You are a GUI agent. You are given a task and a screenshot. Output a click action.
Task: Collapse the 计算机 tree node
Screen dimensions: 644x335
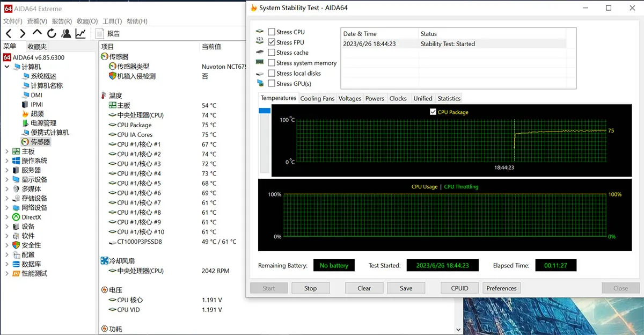[6, 67]
